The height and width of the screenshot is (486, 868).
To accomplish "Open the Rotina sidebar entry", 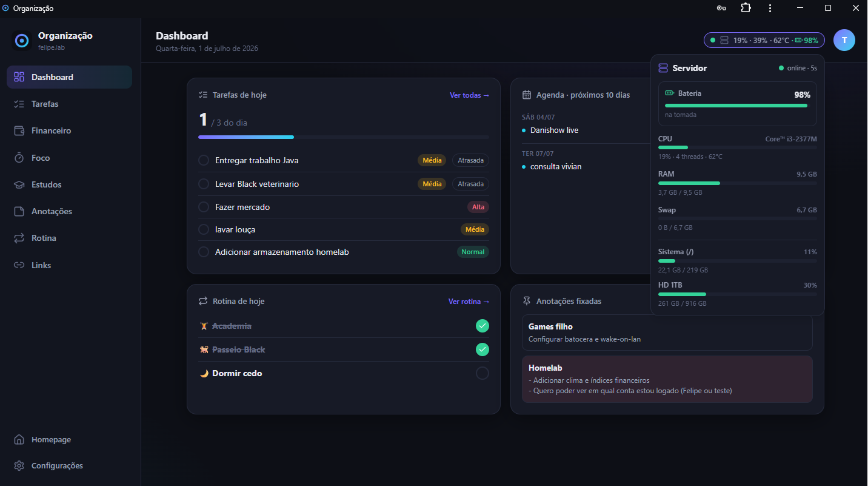I will [69, 238].
